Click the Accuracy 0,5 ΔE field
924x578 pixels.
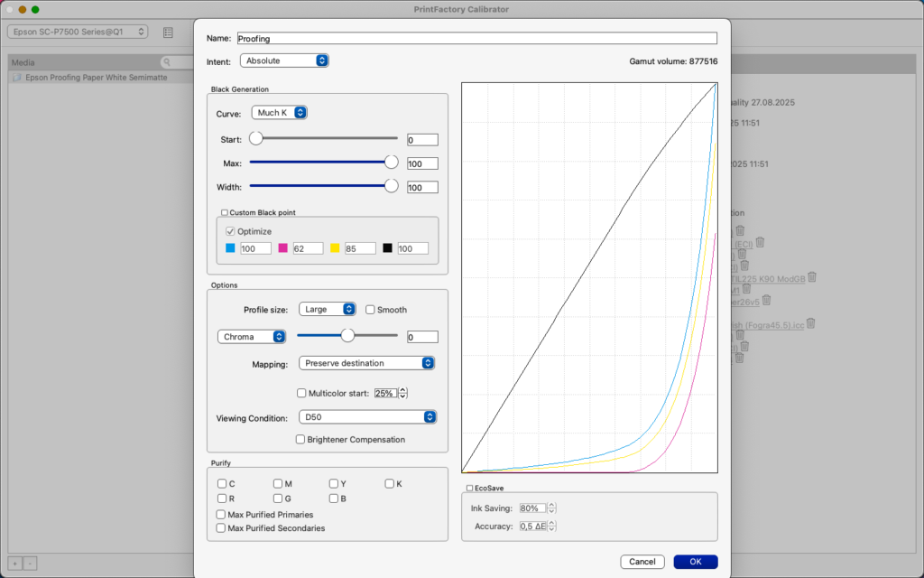(532, 527)
